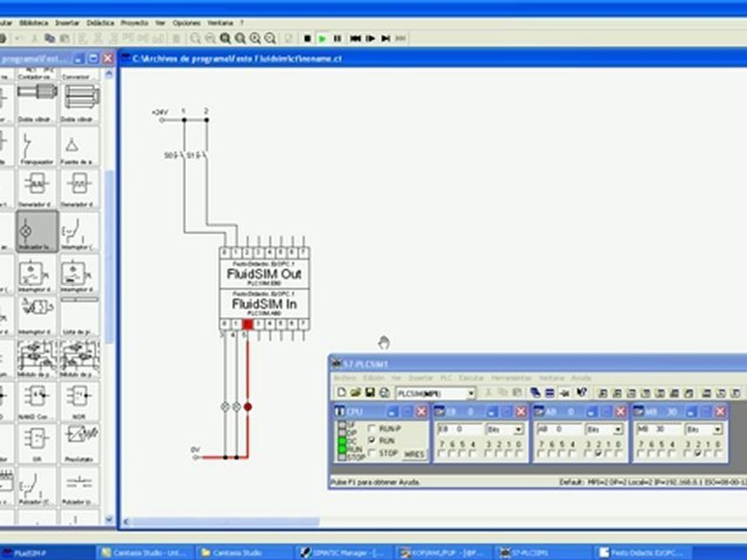Switch to Festo Didactic EzOPC taskbar button
The image size is (747, 560).
[640, 553]
